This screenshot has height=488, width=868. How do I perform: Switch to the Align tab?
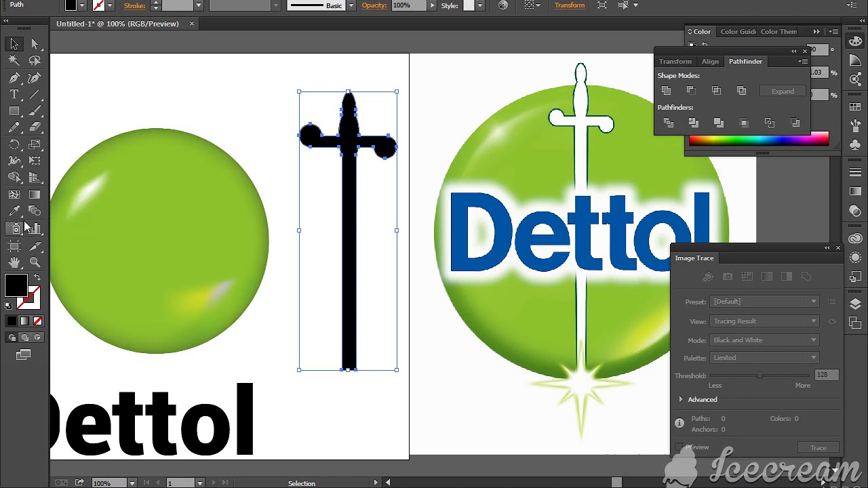tap(710, 62)
